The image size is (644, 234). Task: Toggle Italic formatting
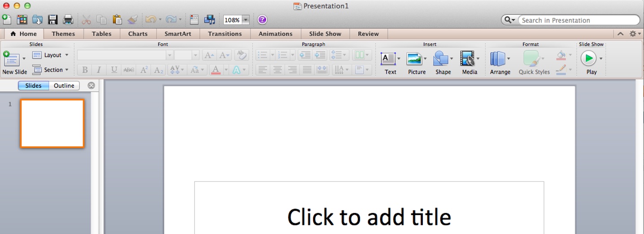click(x=99, y=70)
